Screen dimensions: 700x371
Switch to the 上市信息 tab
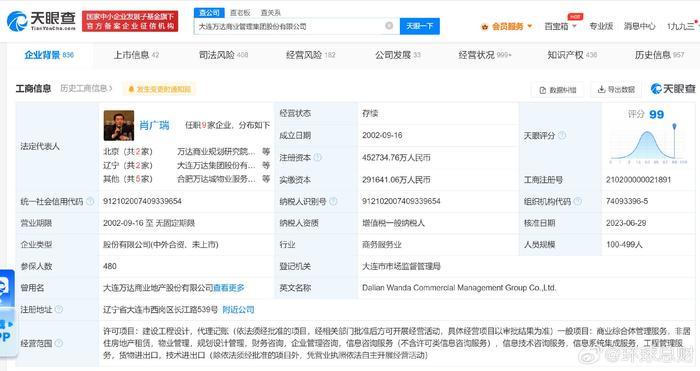coord(136,55)
